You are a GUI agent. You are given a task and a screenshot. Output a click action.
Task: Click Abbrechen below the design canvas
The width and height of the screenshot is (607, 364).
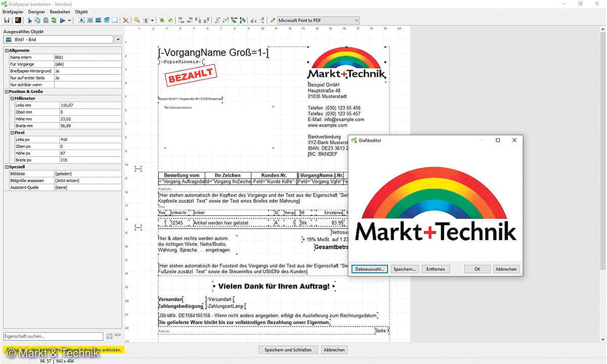point(334,350)
